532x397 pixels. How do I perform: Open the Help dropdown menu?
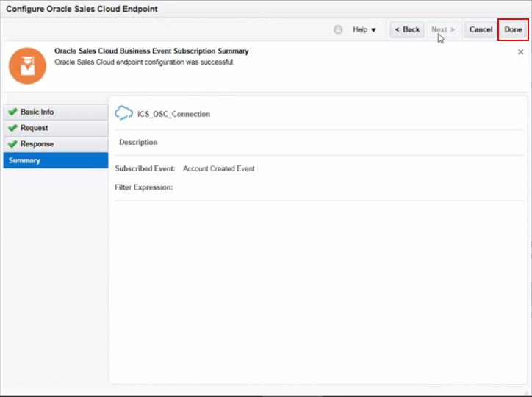pyautogui.click(x=364, y=30)
